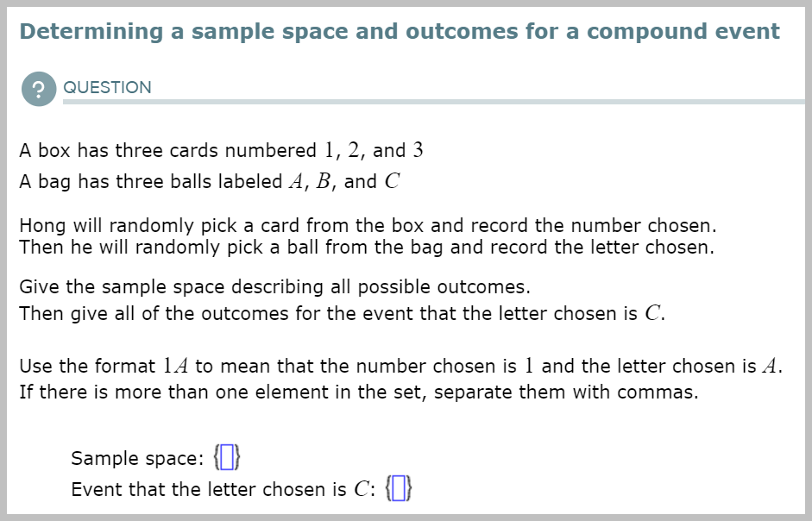Click the opening brace before the Sample space box
The image size is (812, 521).
point(217,457)
